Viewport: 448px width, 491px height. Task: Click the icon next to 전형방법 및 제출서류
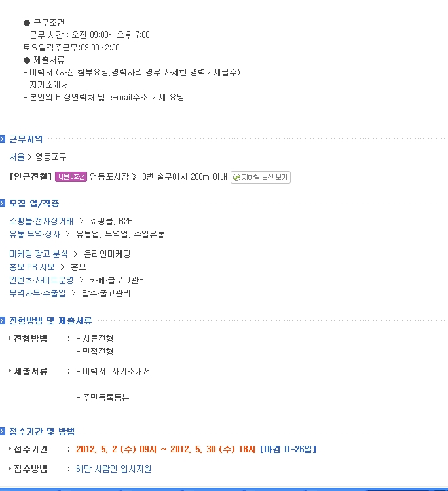pyautogui.click(x=3, y=321)
